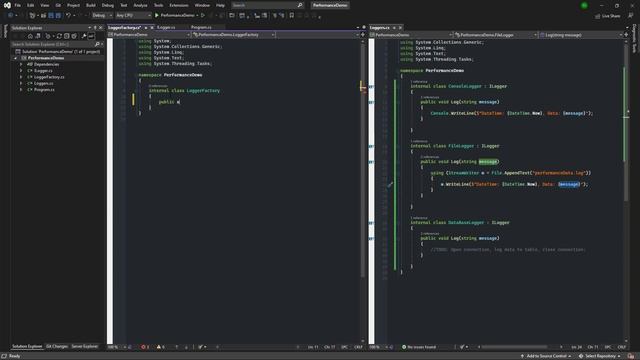Toggle auto-hide pin on Solution Explorer
640x360 pixels.
pyautogui.click(x=95, y=28)
